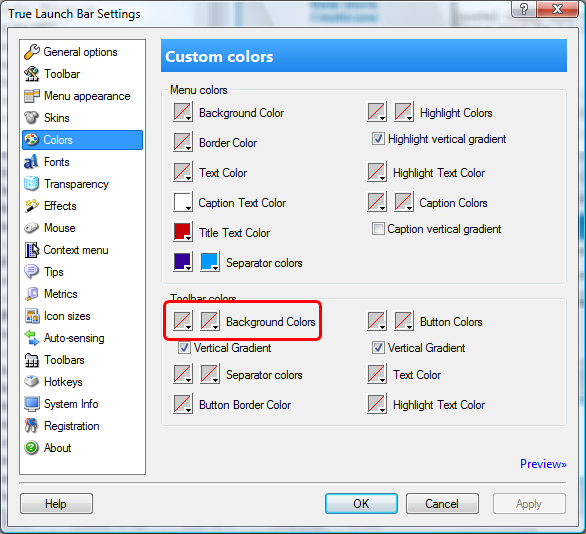
Task: Click the Preview link
Action: click(543, 464)
